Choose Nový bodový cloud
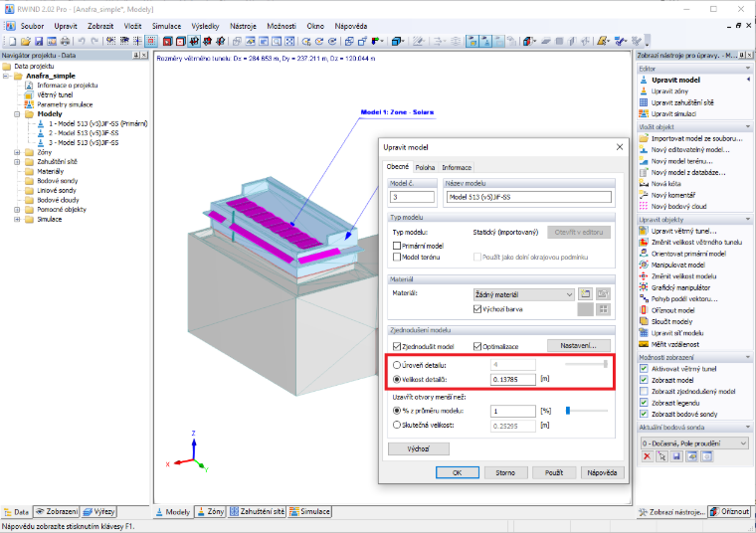Screen dimensions: 756x533 point(678,206)
